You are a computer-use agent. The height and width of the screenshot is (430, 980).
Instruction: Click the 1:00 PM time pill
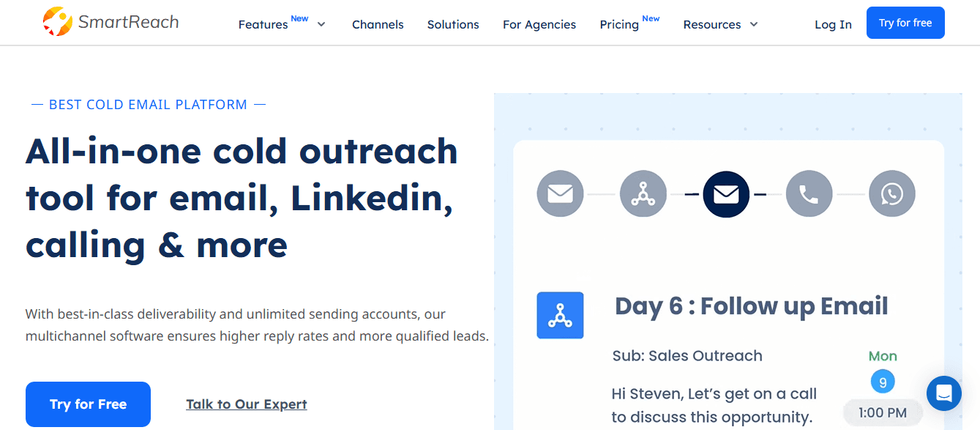click(x=881, y=412)
